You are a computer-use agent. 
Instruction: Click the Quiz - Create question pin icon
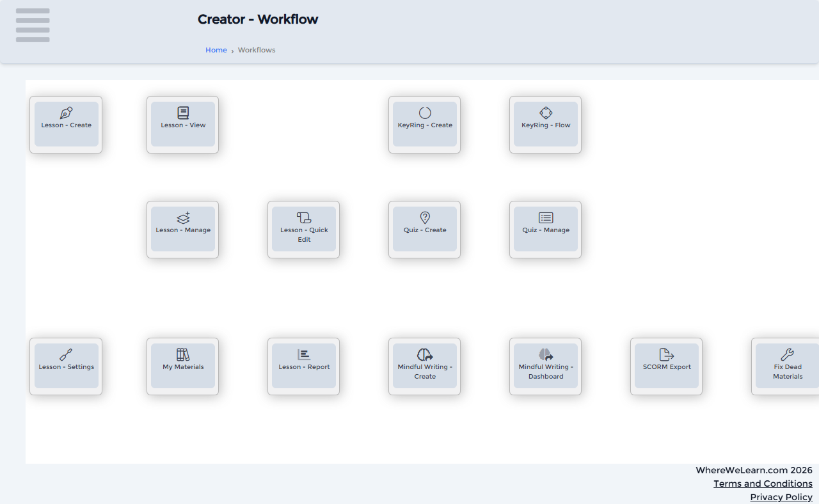pyautogui.click(x=425, y=218)
